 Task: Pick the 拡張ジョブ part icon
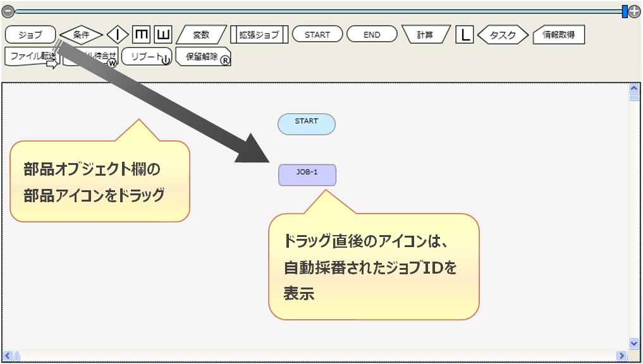(259, 35)
